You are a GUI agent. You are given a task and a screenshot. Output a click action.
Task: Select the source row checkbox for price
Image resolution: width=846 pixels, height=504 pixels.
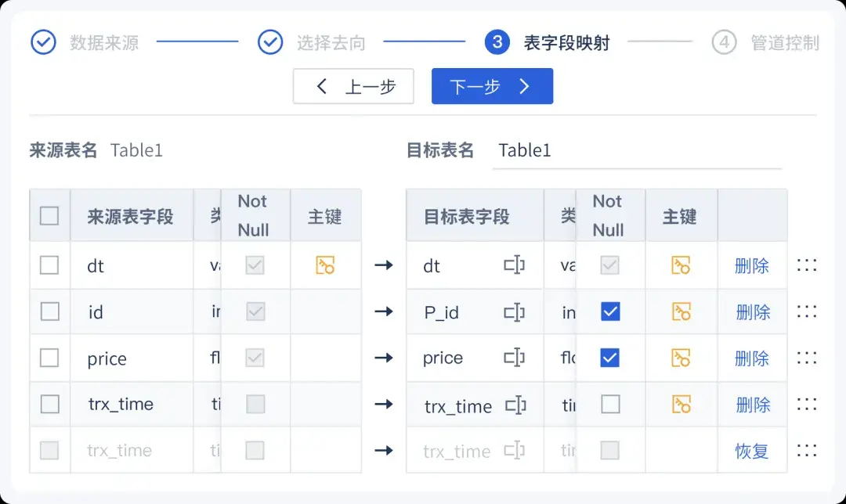(49, 358)
